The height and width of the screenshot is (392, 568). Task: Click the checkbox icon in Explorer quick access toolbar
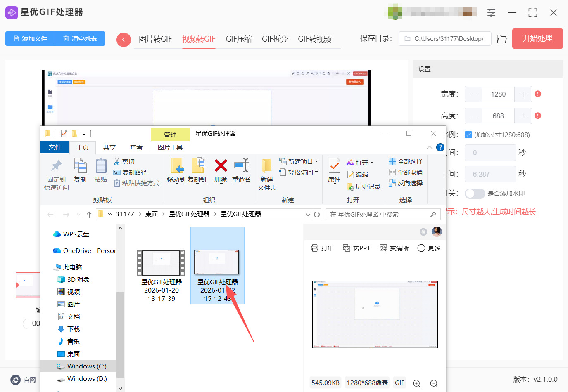[63, 133]
